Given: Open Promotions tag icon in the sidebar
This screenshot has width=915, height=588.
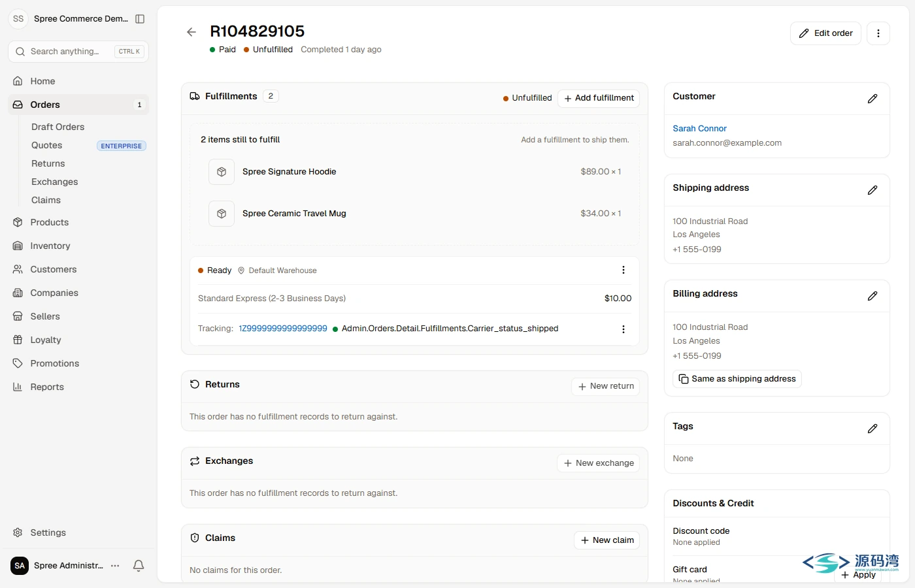Looking at the screenshot, I should tap(18, 363).
